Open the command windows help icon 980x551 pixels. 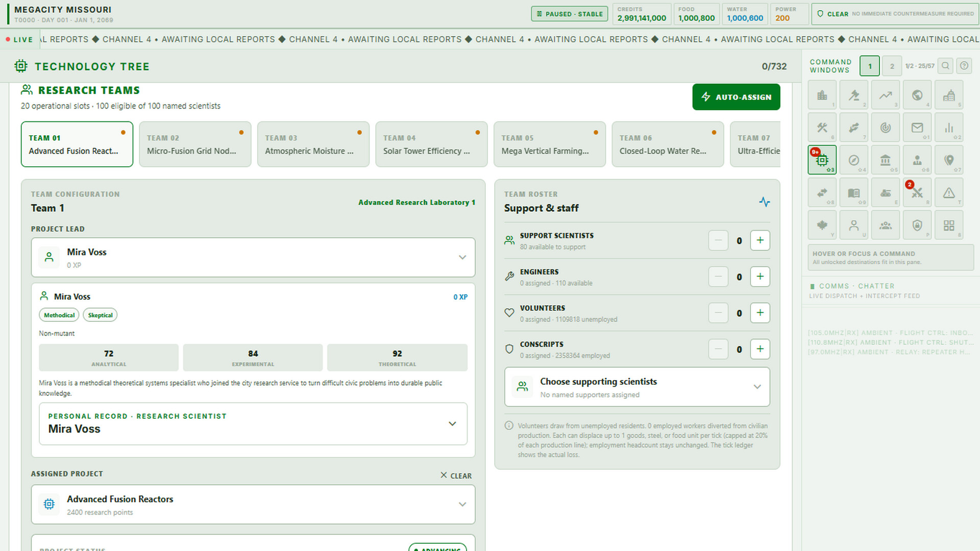(x=964, y=66)
